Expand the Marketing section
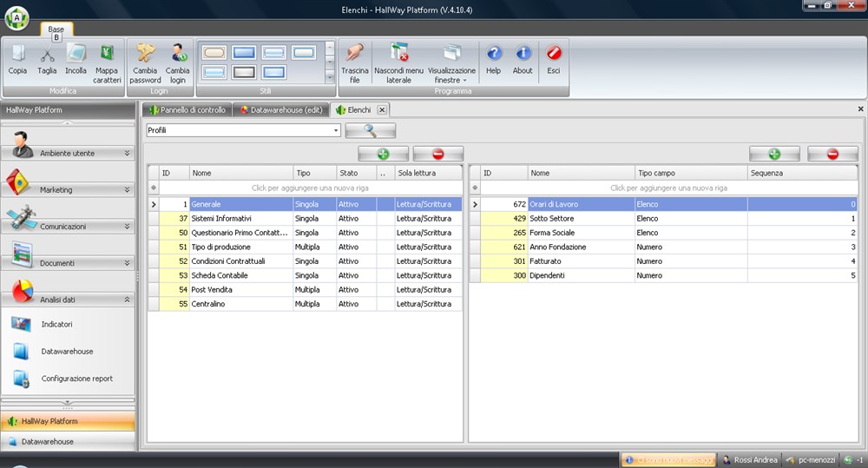 tap(68, 189)
